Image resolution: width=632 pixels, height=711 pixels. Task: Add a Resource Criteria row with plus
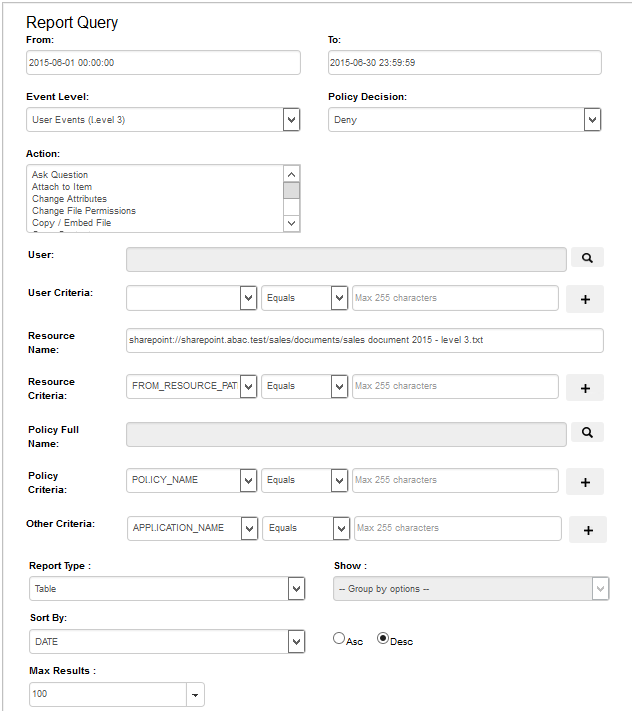point(585,388)
